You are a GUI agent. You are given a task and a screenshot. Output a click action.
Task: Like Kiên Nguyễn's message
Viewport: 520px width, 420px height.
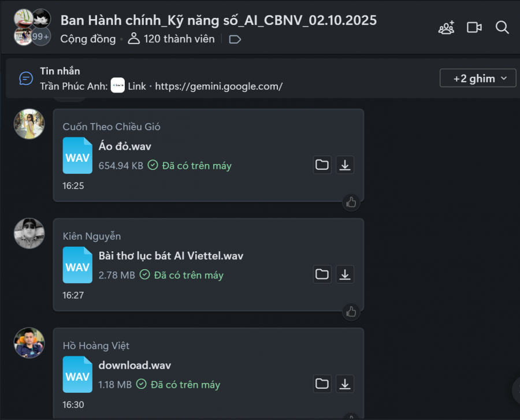pos(351,311)
